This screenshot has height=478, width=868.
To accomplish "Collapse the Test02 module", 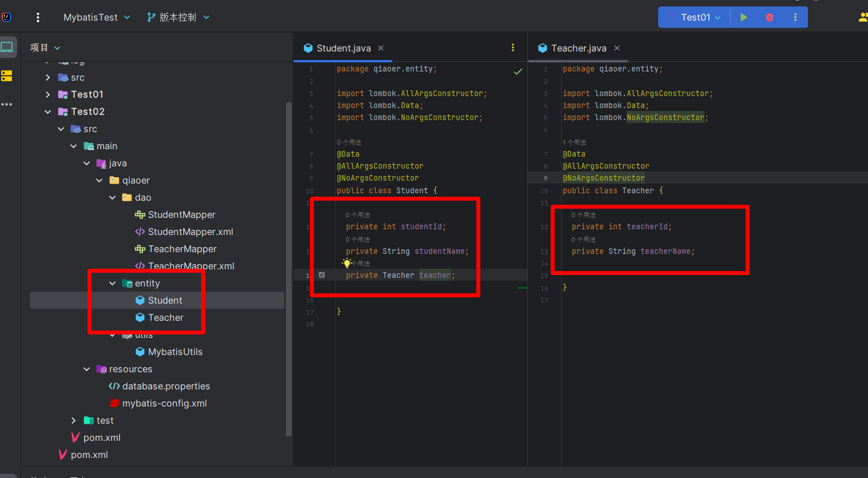I will point(48,111).
